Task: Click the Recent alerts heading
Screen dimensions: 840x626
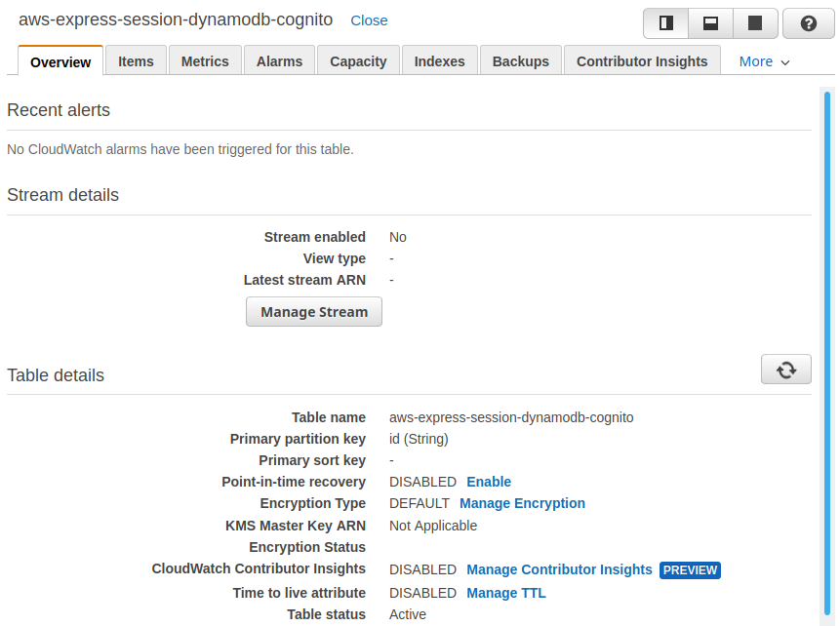Action: tap(59, 110)
